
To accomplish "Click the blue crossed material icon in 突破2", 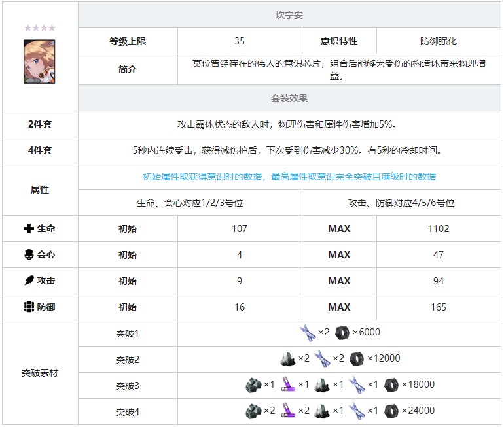I will (x=322, y=358).
